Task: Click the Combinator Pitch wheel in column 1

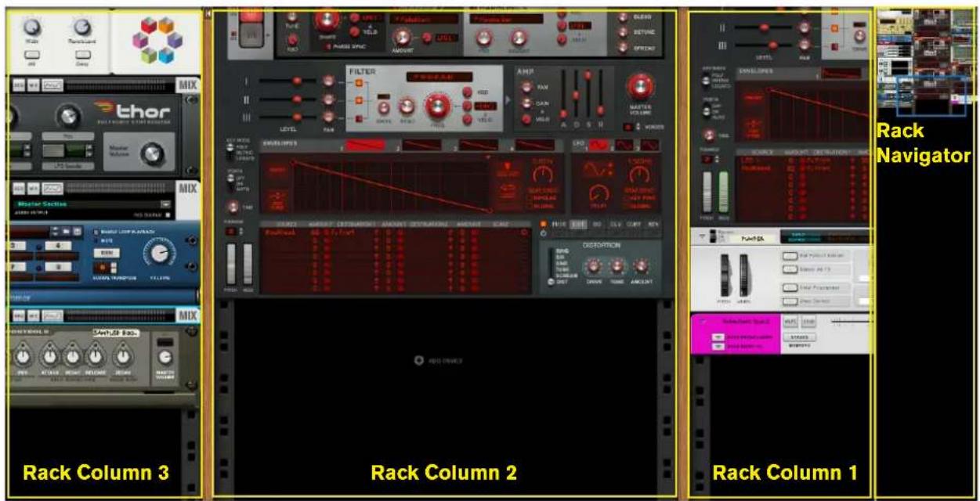Action: pyautogui.click(x=724, y=274)
